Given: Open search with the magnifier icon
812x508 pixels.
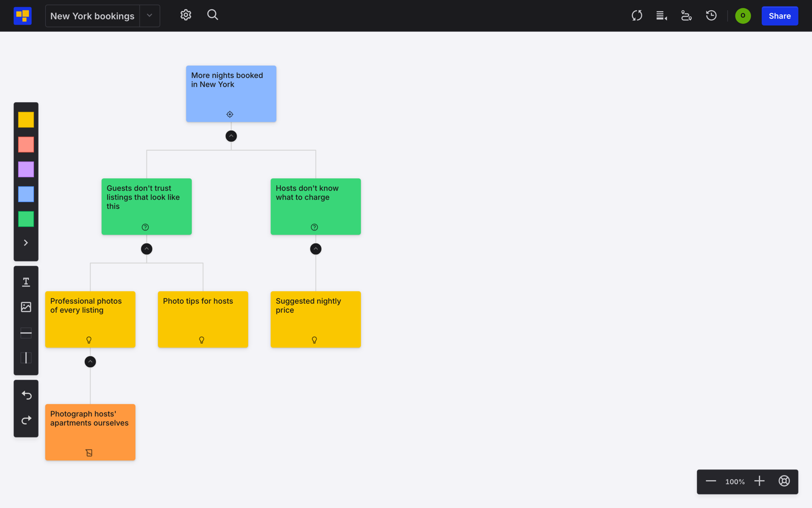Looking at the screenshot, I should (213, 15).
